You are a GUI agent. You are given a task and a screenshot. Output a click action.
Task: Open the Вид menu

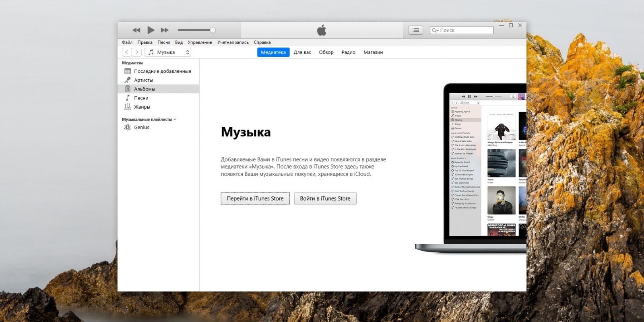pyautogui.click(x=179, y=42)
